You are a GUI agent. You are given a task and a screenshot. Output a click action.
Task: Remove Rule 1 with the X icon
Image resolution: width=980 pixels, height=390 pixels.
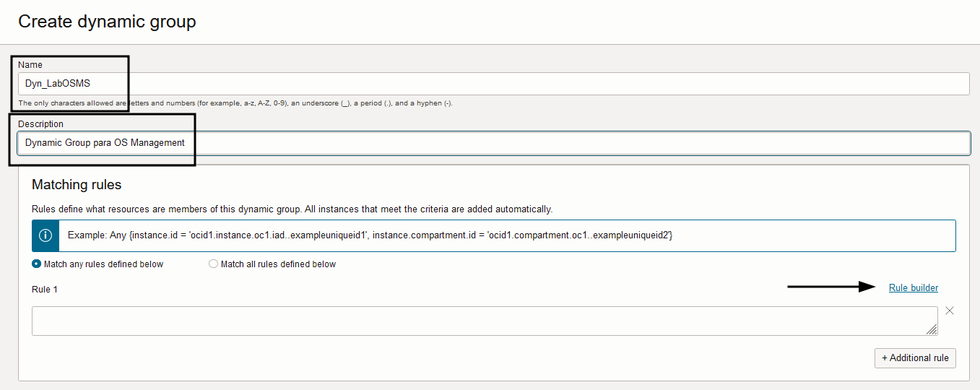coord(950,311)
